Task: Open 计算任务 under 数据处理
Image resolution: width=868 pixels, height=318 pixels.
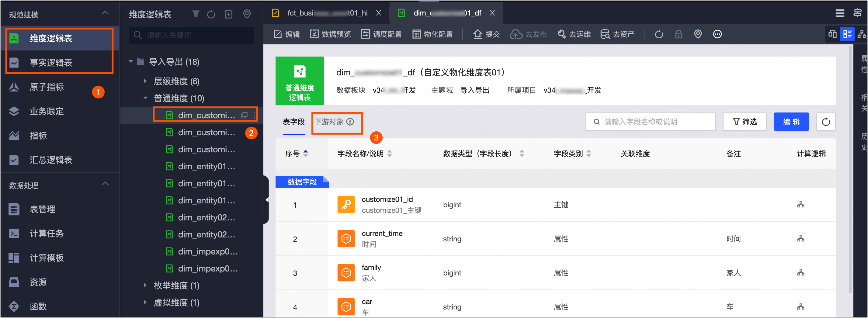Action: [47, 233]
